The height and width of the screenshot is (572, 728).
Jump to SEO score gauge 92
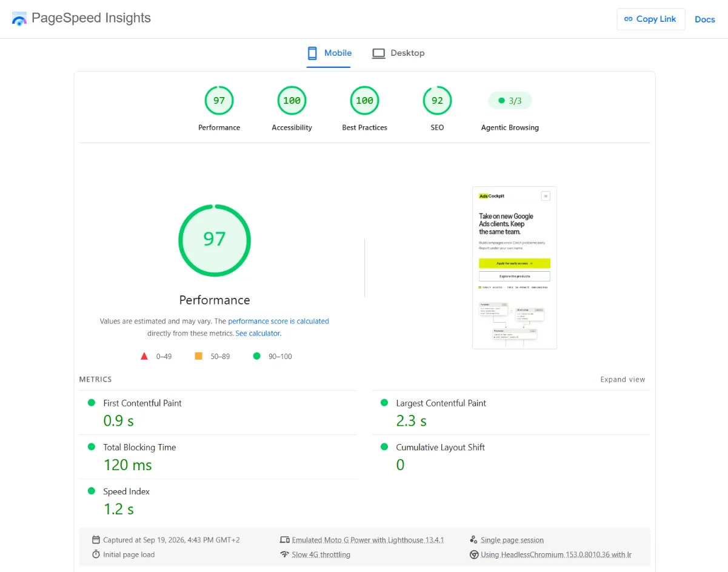click(x=437, y=101)
